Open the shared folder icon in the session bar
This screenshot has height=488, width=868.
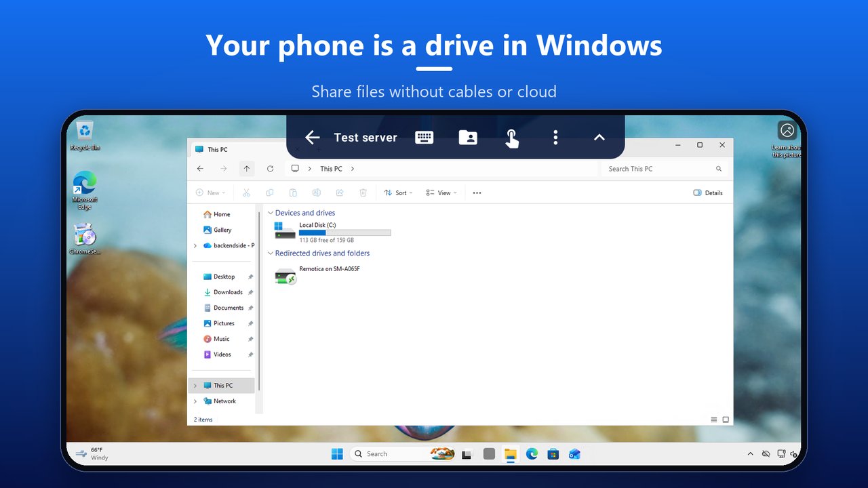[468, 138]
